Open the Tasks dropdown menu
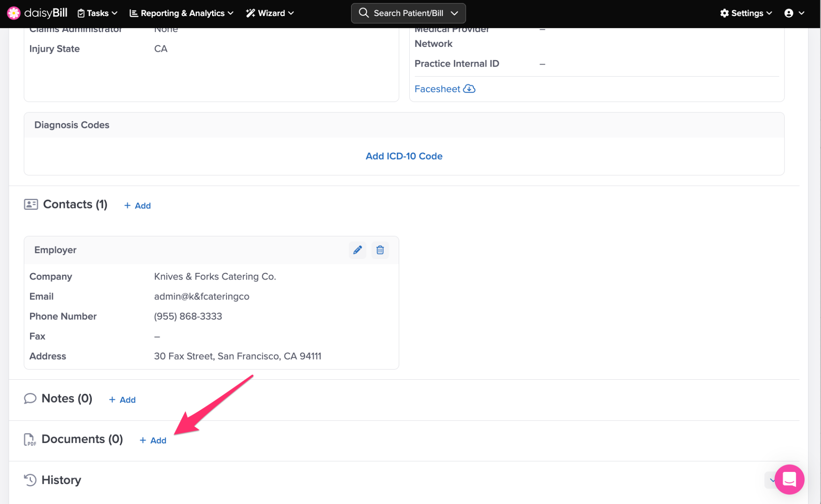 pyautogui.click(x=97, y=13)
